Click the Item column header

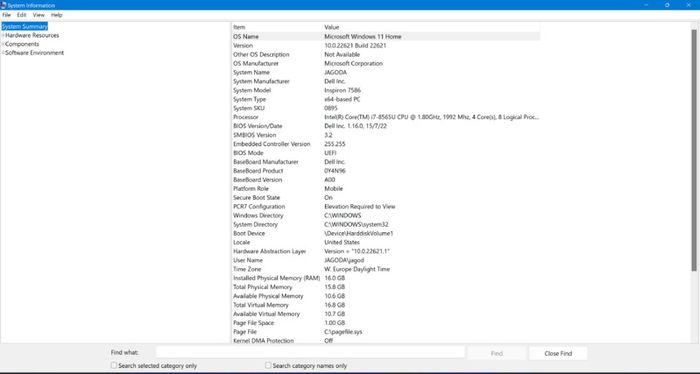click(277, 27)
